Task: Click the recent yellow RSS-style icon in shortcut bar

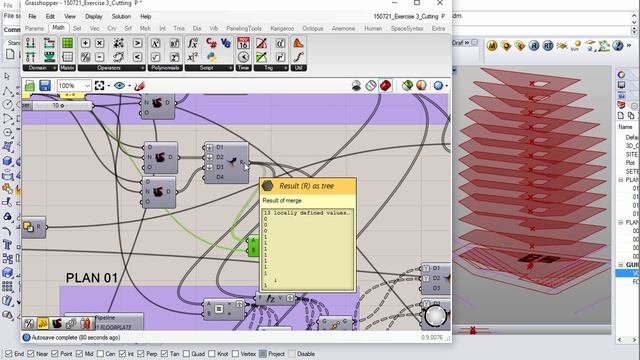Action: coord(43,323)
